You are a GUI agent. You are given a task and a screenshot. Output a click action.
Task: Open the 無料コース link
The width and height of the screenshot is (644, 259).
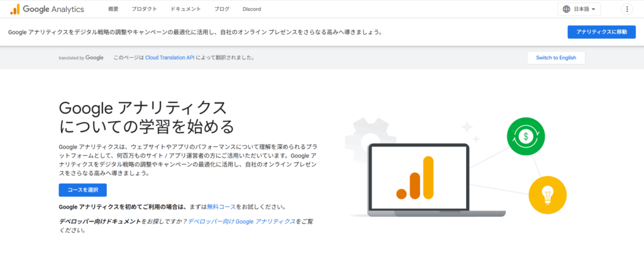221,206
